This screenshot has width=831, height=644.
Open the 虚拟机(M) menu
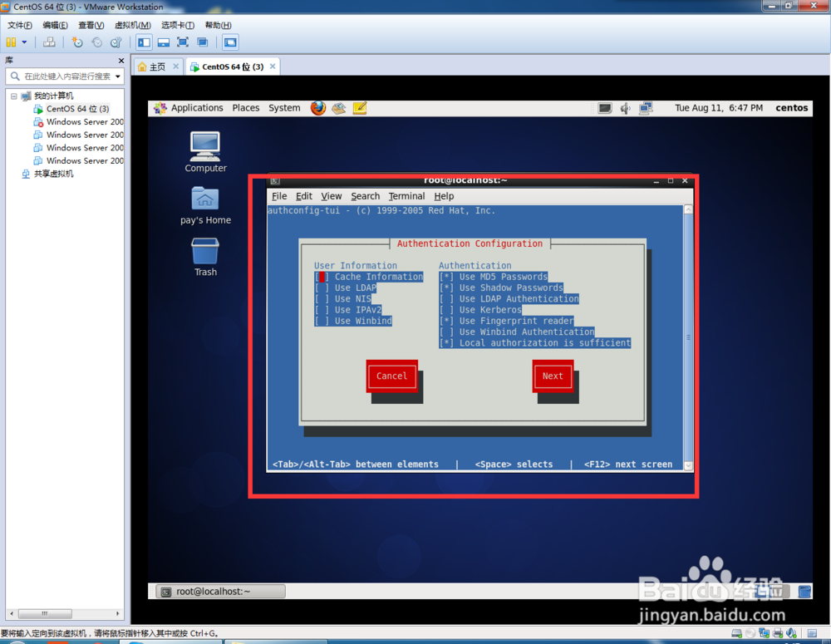[x=133, y=25]
